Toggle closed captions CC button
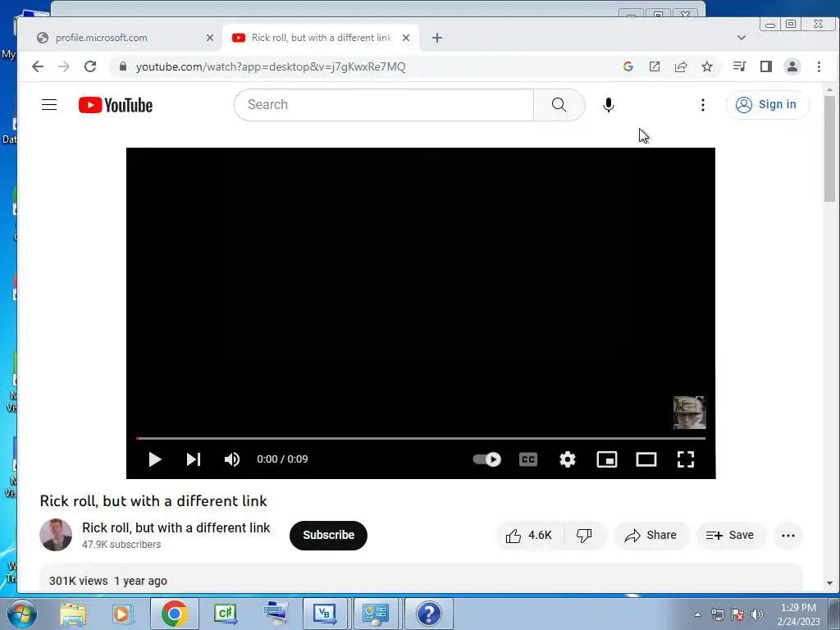This screenshot has height=630, width=840. [528, 459]
